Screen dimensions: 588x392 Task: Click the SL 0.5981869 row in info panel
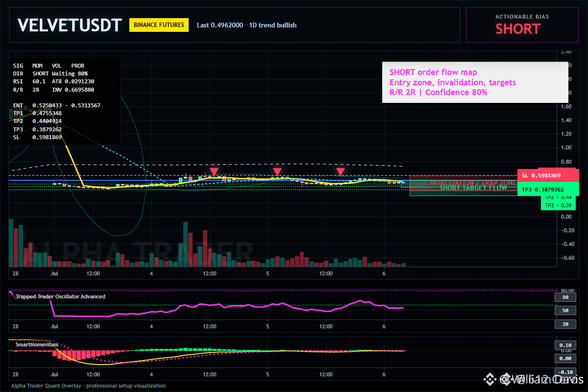37,137
